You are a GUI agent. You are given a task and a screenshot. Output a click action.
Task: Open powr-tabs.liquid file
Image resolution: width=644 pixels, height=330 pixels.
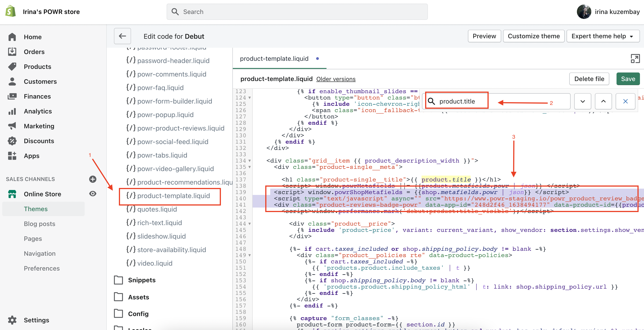pos(157,155)
